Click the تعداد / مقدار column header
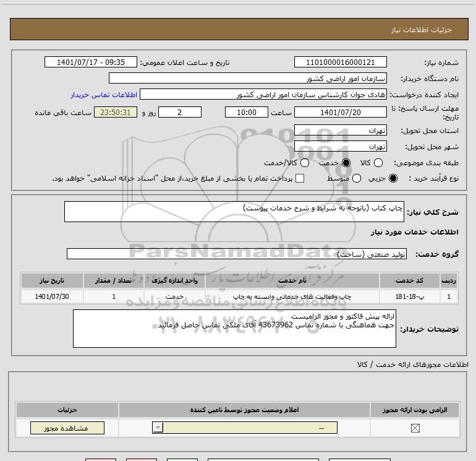476x461 pixels. coord(113,280)
